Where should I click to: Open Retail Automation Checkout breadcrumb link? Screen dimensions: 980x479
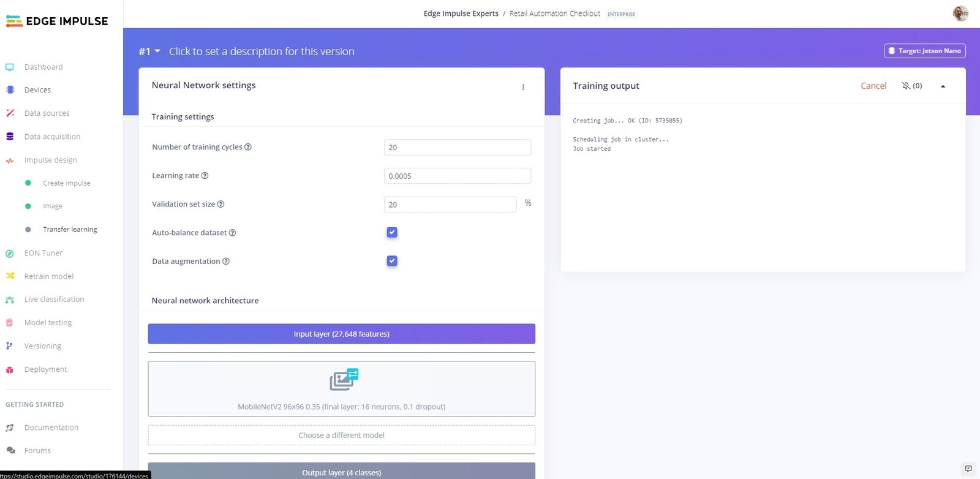[554, 13]
